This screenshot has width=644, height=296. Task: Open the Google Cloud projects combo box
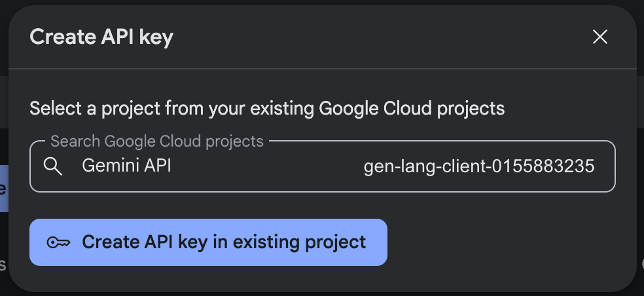(x=323, y=166)
